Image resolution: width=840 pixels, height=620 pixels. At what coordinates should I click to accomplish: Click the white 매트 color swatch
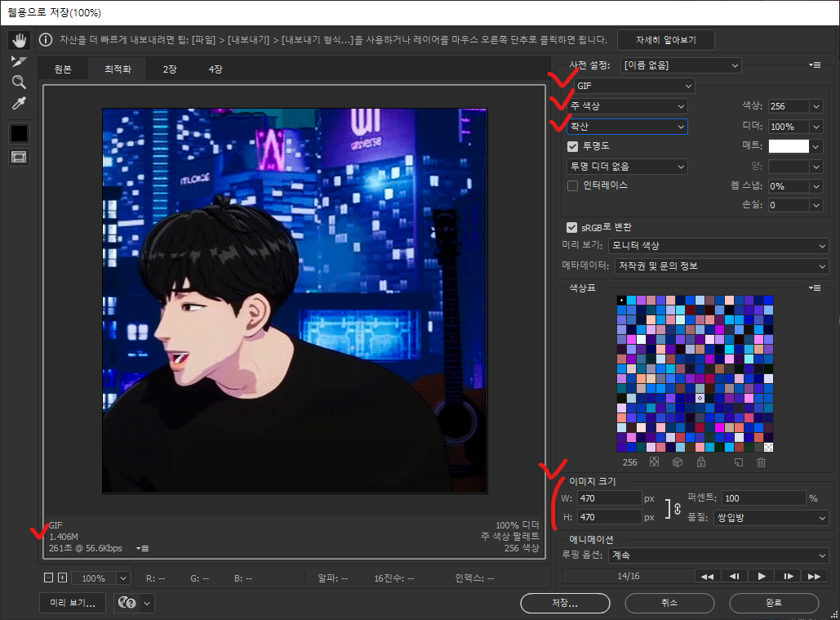click(x=789, y=146)
